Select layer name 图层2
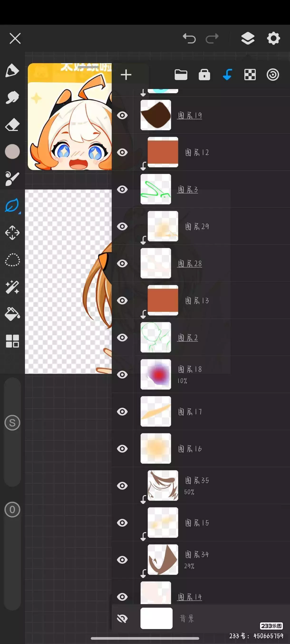 coord(188,337)
